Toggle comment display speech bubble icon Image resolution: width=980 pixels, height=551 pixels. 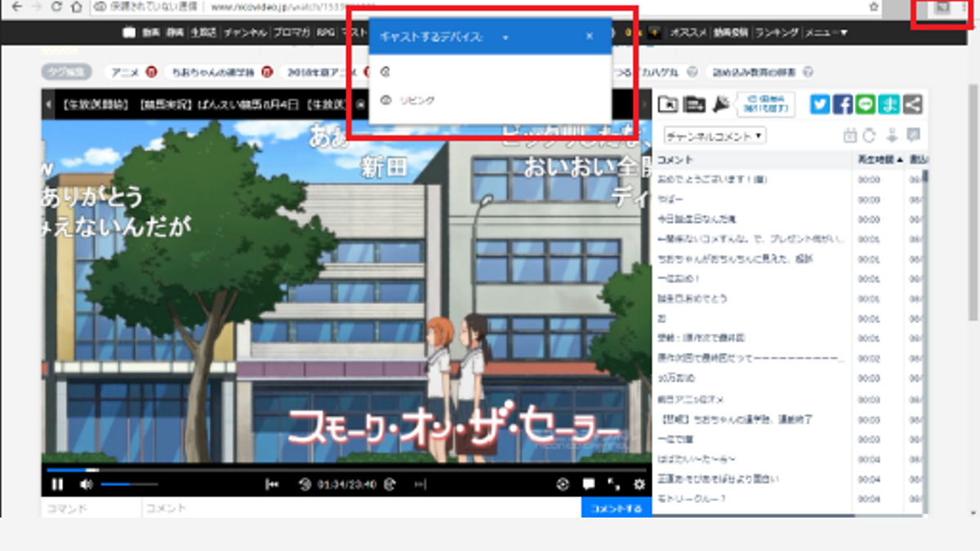[x=588, y=484]
